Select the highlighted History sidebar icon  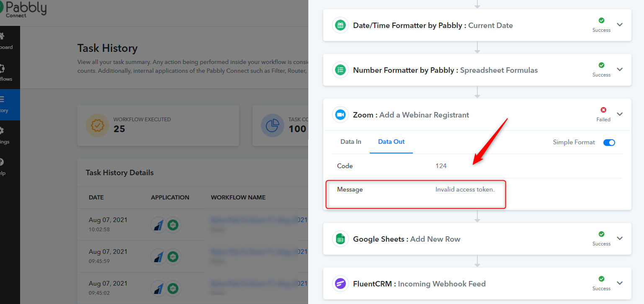2,100
